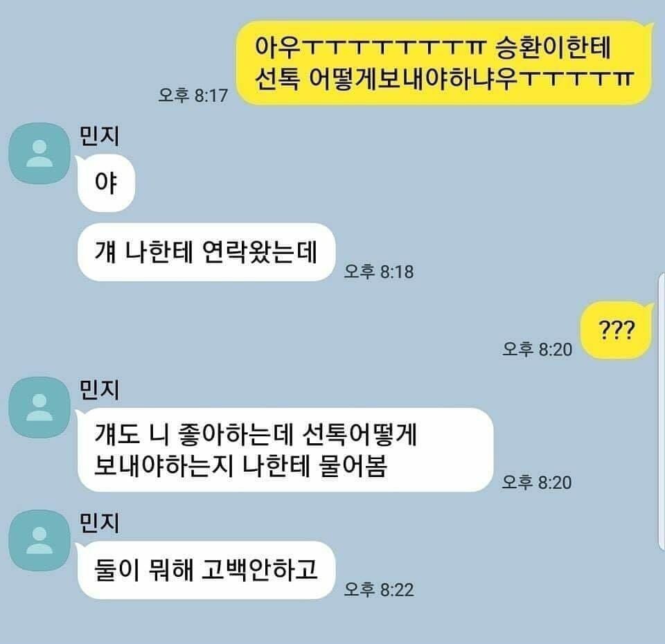Select the yellow '???' message bubble

point(617,330)
